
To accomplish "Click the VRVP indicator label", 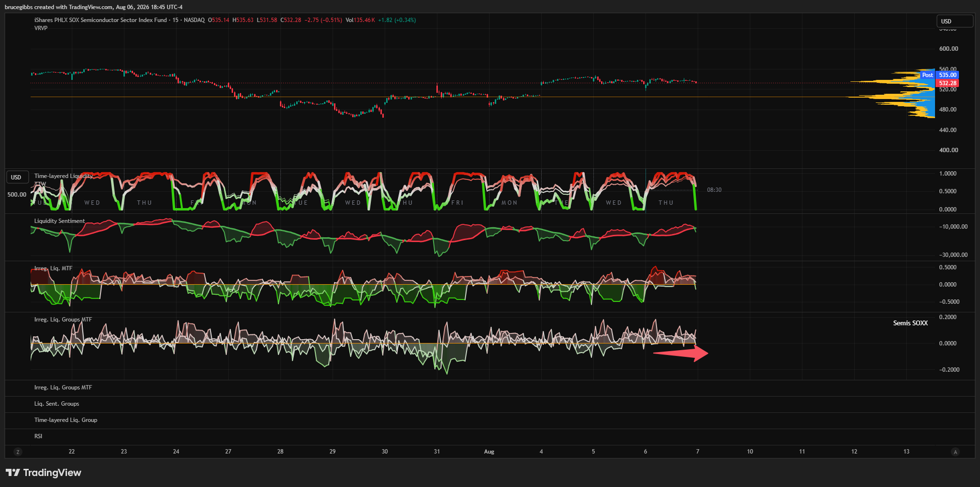I will coord(41,28).
